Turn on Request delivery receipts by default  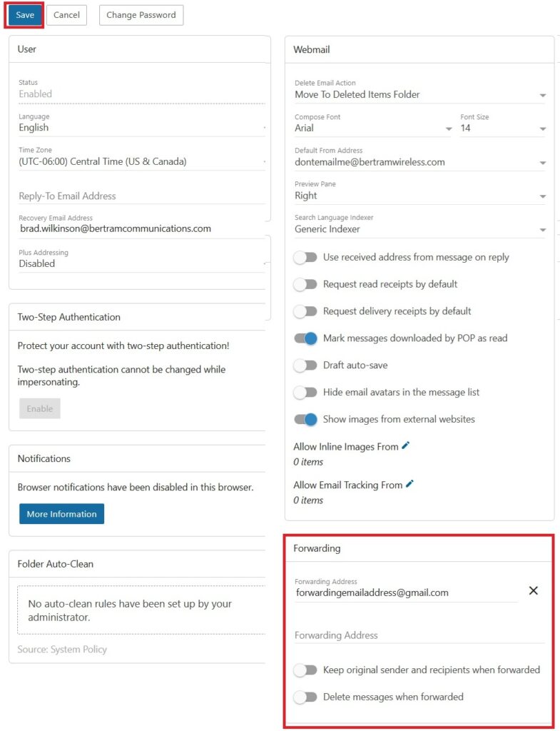coord(305,311)
